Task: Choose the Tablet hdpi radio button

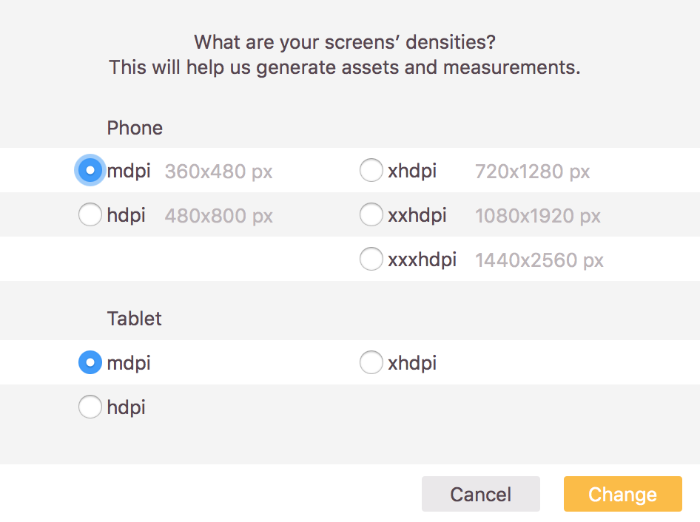Action: 90,407
